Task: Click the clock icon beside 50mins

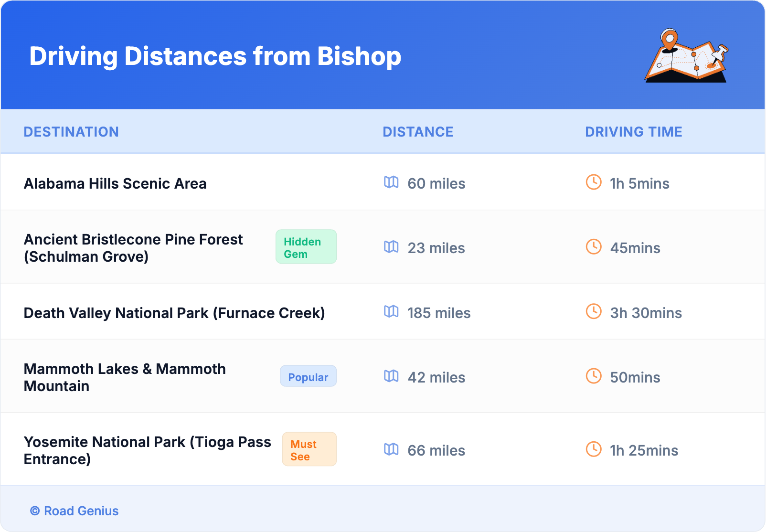Action: pos(594,376)
